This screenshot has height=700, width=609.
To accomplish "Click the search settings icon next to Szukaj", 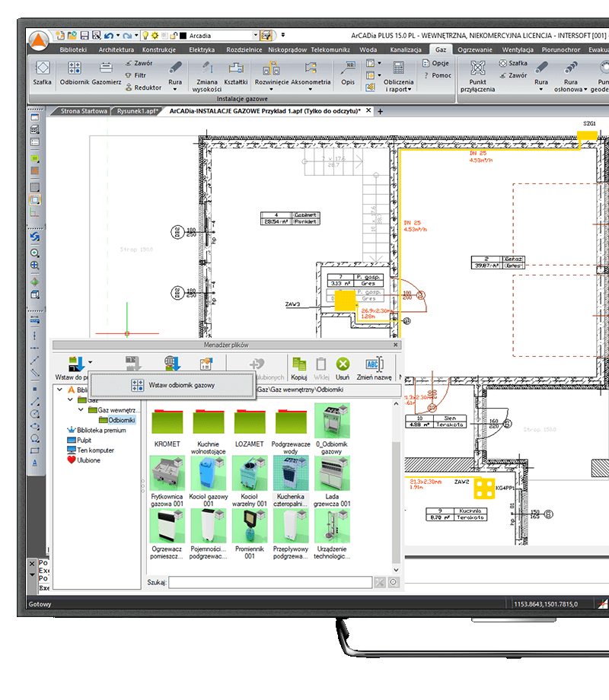I will click(394, 582).
